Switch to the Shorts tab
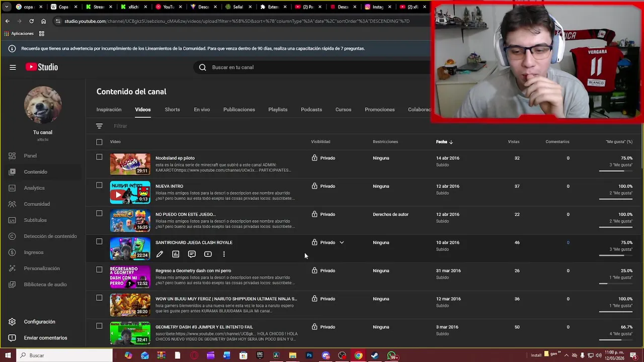The height and width of the screenshot is (362, 644). point(172,110)
